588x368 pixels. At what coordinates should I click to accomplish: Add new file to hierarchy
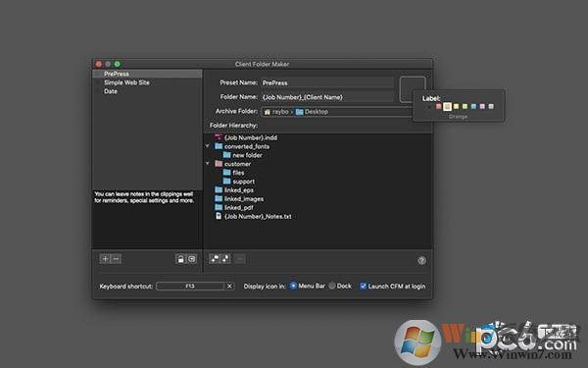[x=225, y=259]
